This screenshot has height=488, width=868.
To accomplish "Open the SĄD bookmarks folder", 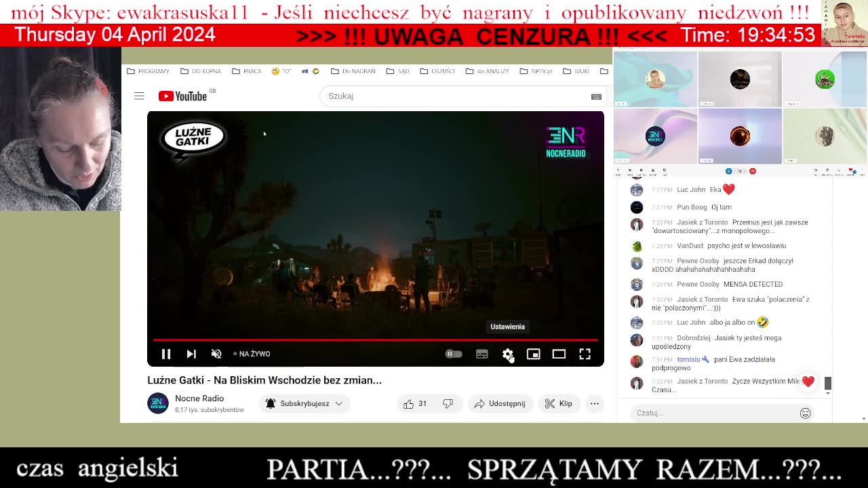I will point(398,71).
